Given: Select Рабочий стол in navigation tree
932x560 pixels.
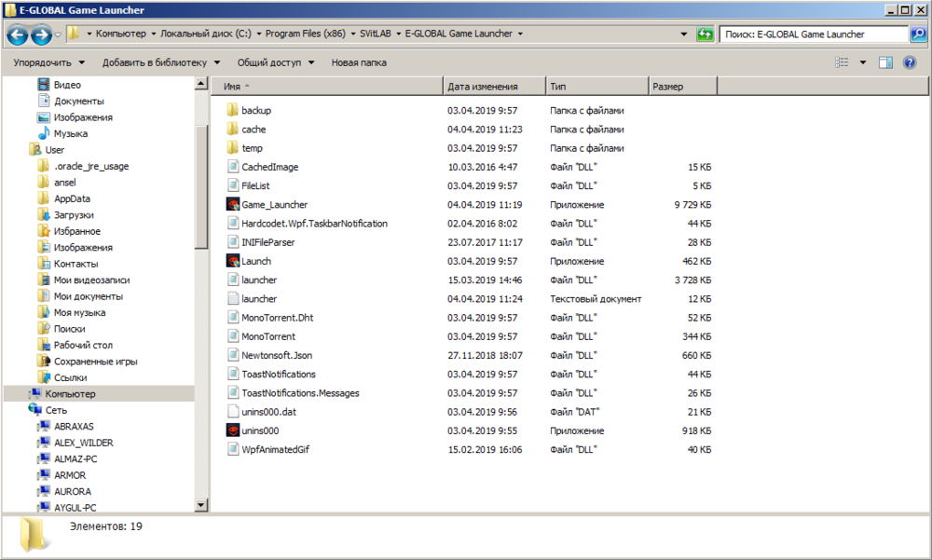Looking at the screenshot, I should point(83,345).
